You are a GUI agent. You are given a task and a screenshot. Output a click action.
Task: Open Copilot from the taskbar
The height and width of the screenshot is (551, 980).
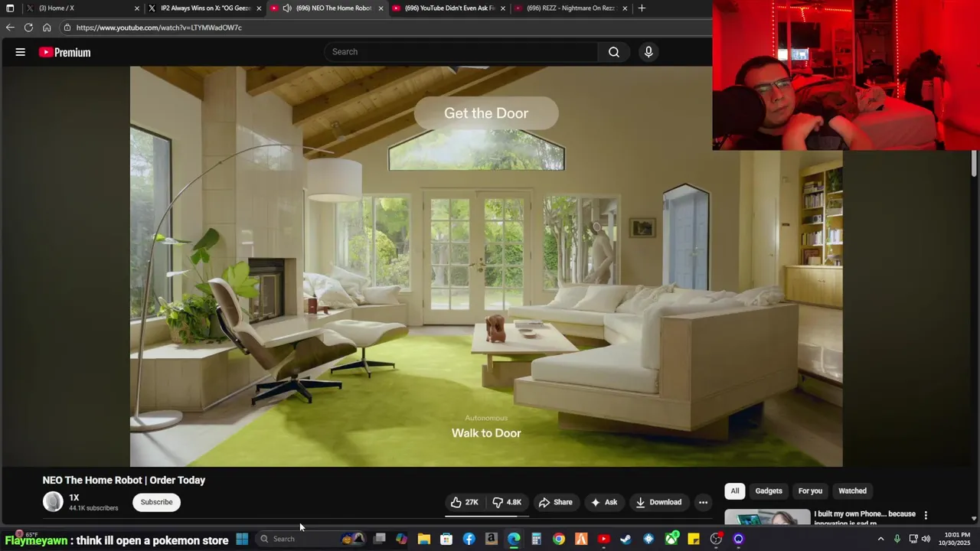coord(401,539)
